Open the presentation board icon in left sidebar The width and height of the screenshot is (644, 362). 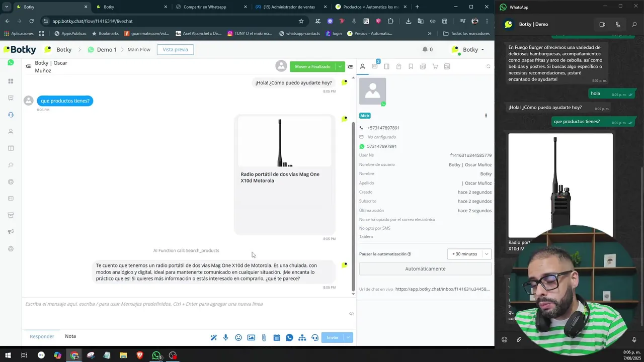tap(11, 98)
